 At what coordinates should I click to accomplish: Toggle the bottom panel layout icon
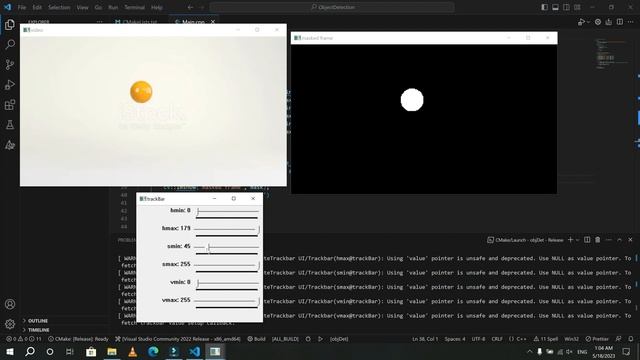[556, 7]
